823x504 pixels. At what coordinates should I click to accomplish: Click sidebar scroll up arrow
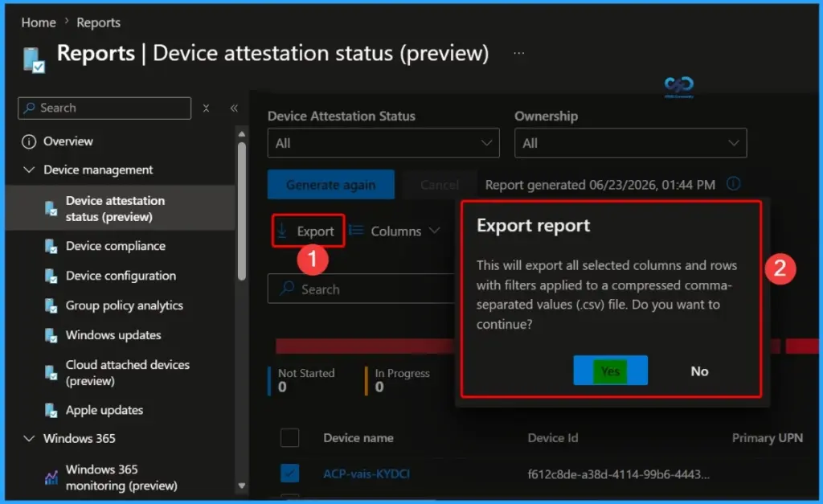(241, 134)
